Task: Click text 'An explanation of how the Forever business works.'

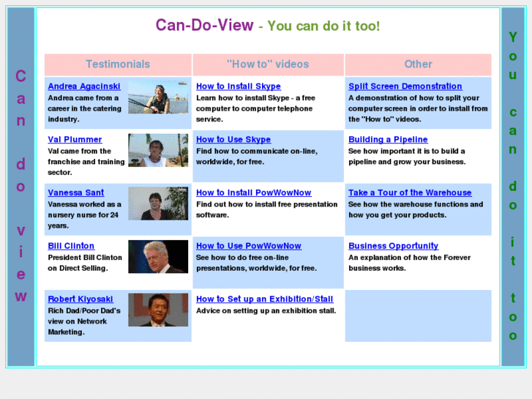Action: click(x=410, y=263)
